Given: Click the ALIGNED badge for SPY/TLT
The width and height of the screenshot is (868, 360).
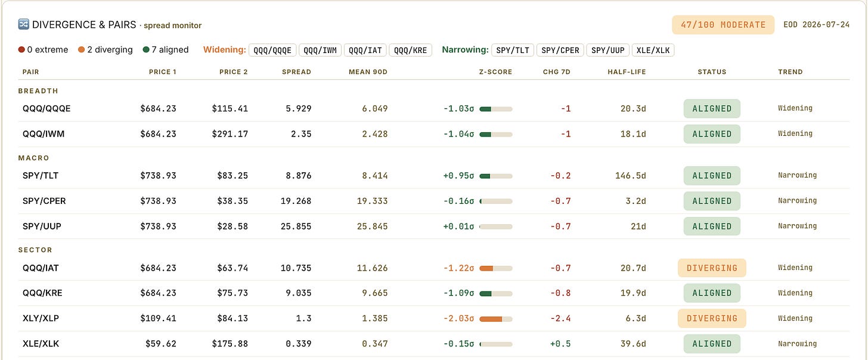Looking at the screenshot, I should click(712, 176).
